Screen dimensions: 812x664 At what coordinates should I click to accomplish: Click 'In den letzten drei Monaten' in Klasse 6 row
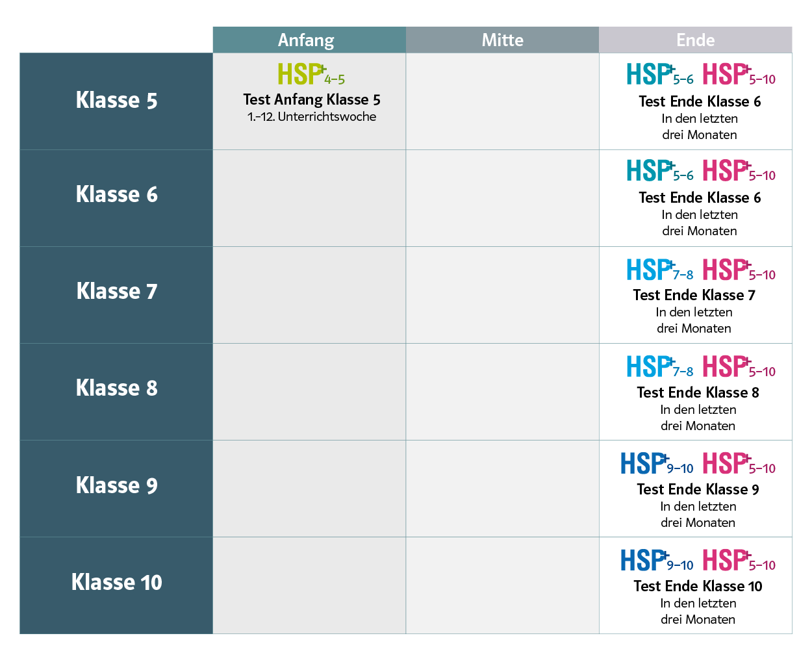700,223
